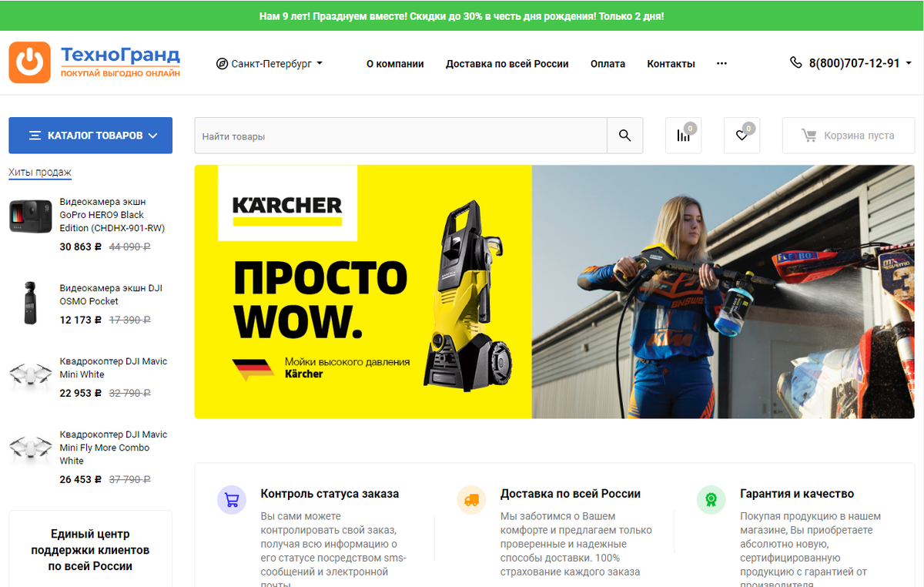Viewport: 924px width, 587px height.
Task: Open the product comparison bar-chart icon
Action: pyautogui.click(x=683, y=136)
